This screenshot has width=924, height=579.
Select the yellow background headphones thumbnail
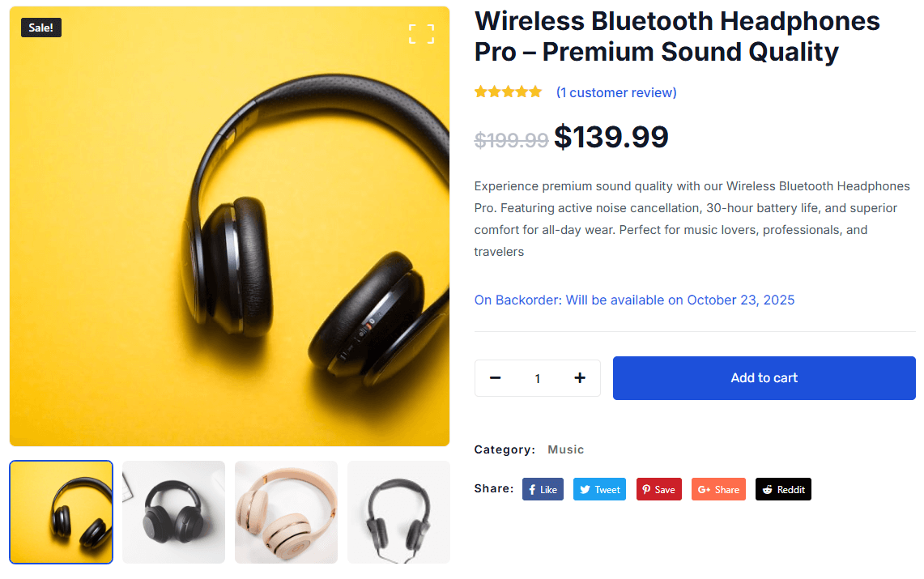(62, 513)
